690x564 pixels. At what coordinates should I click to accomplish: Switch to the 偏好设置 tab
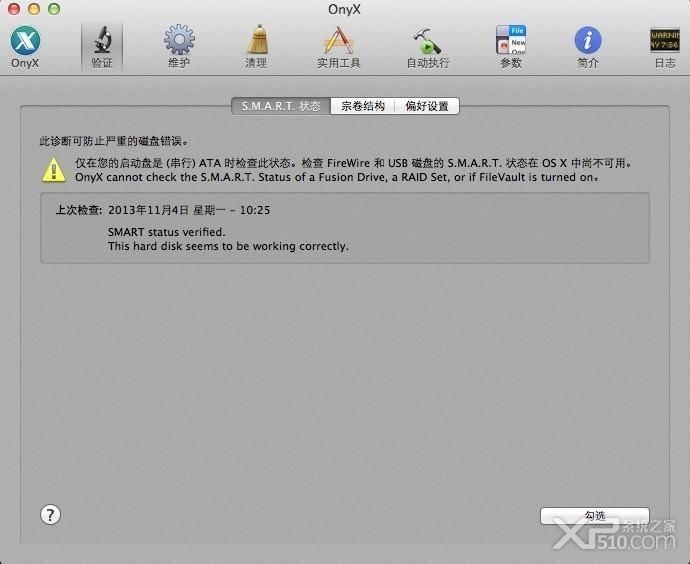pyautogui.click(x=427, y=106)
